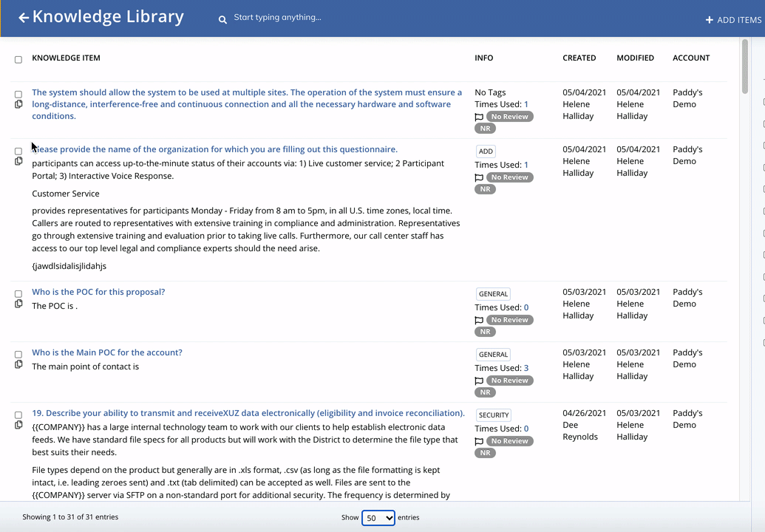Click GENERAL tag on 'Main POC for the account'
The width and height of the screenshot is (765, 532).
[x=493, y=354]
